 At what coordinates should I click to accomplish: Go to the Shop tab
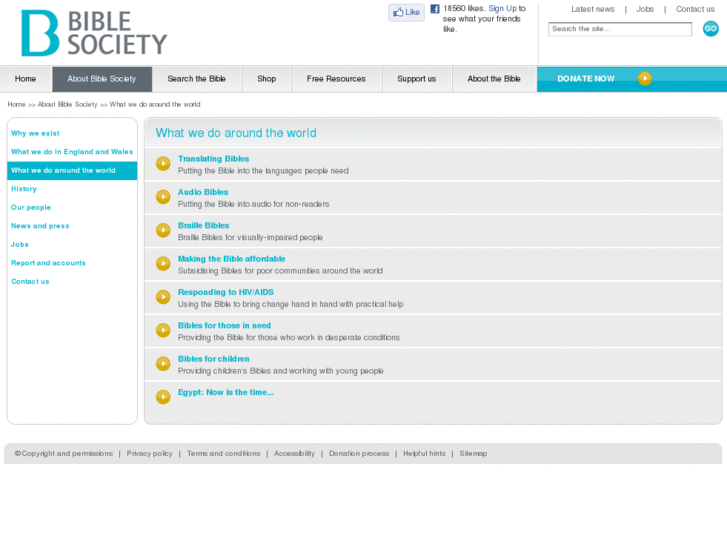267,79
